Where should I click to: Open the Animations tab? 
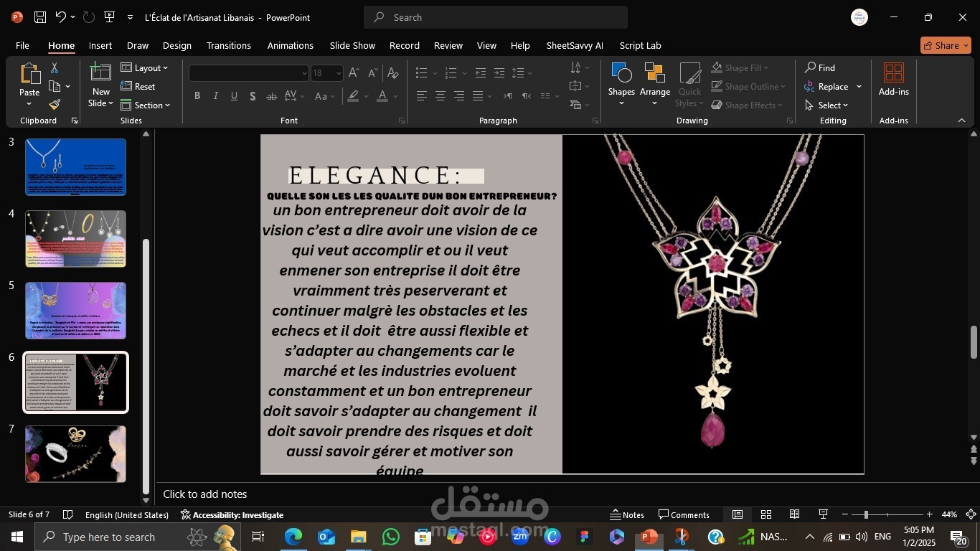291,45
